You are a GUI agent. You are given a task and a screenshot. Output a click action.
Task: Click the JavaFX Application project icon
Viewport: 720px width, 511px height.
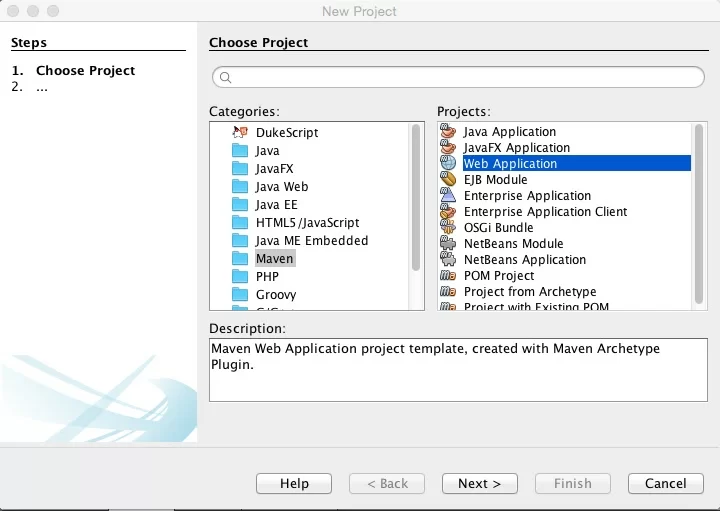pos(448,147)
